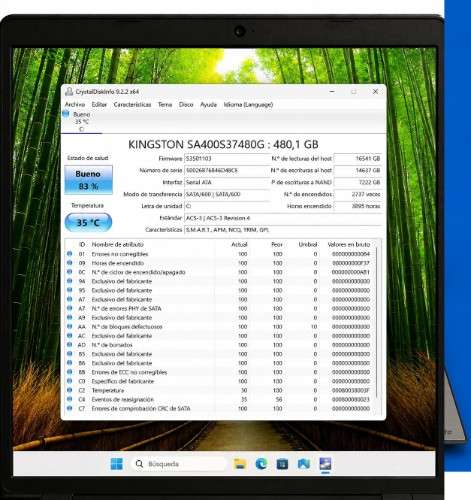This screenshot has height=500, width=471.
Task: Select the Eventos de reasignación row
Action: point(220,399)
